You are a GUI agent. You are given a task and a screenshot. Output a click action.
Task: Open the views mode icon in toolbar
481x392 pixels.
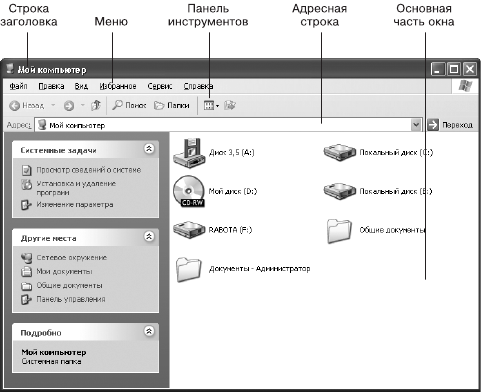point(211,106)
